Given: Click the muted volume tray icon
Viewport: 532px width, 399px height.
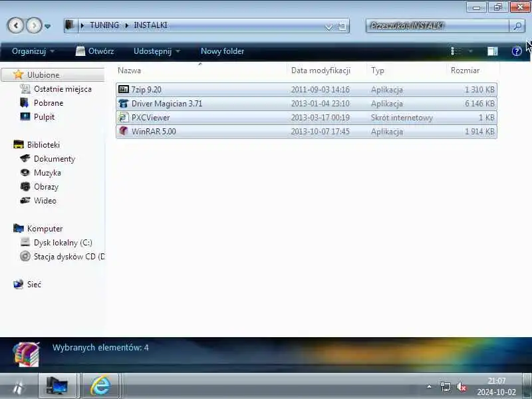Looking at the screenshot, I should point(461,387).
